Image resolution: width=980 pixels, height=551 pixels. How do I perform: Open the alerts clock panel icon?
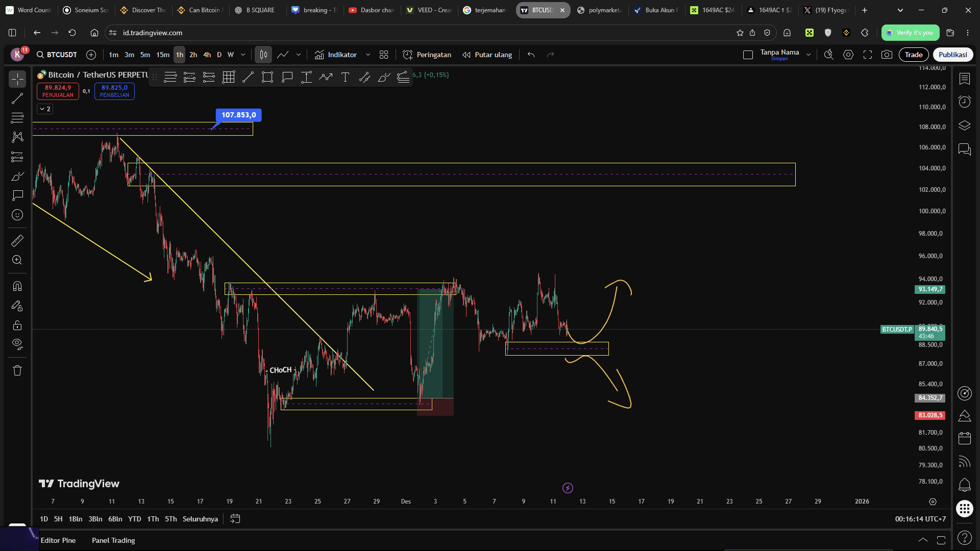click(x=964, y=102)
